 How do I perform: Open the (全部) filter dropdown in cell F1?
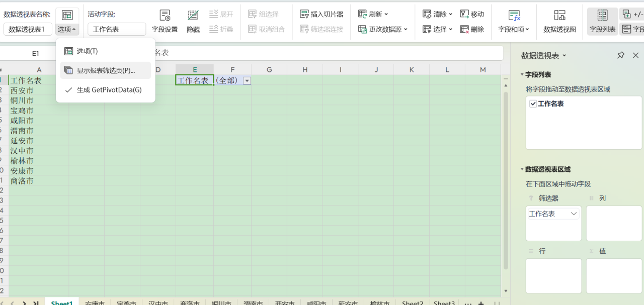pyautogui.click(x=247, y=80)
